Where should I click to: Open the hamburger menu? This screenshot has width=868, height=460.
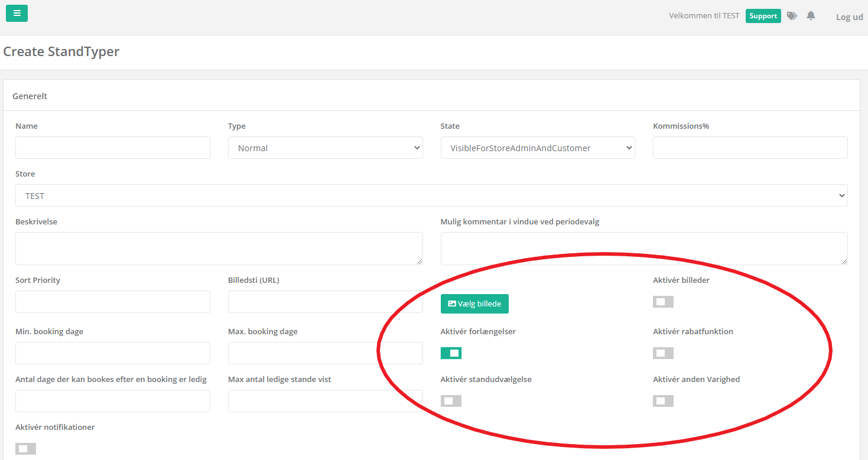[x=17, y=13]
